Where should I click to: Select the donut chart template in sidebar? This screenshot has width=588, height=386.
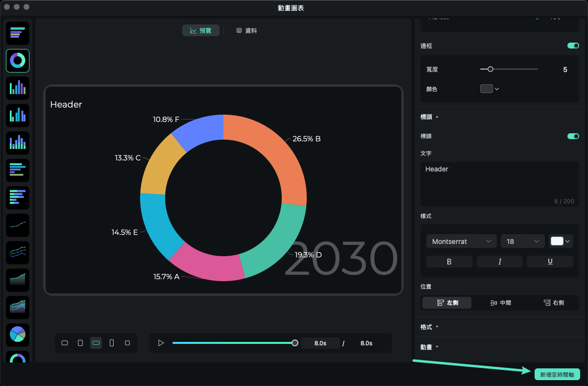click(x=18, y=61)
